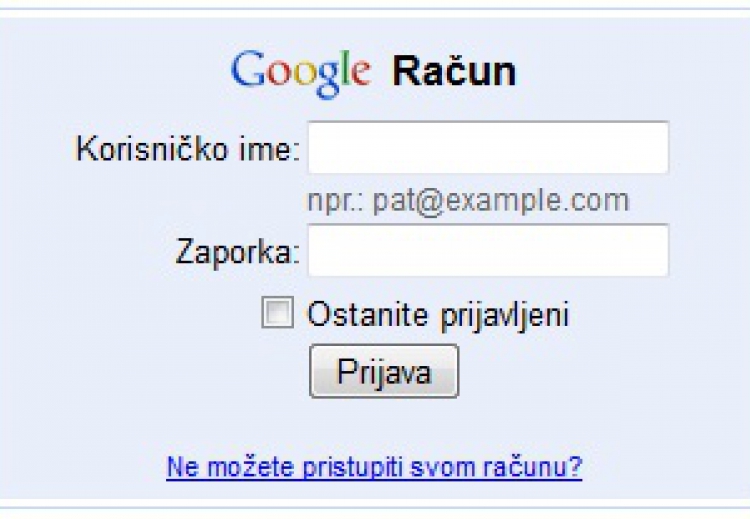
Task: Enable staying signed in via checkbox
Action: [277, 313]
